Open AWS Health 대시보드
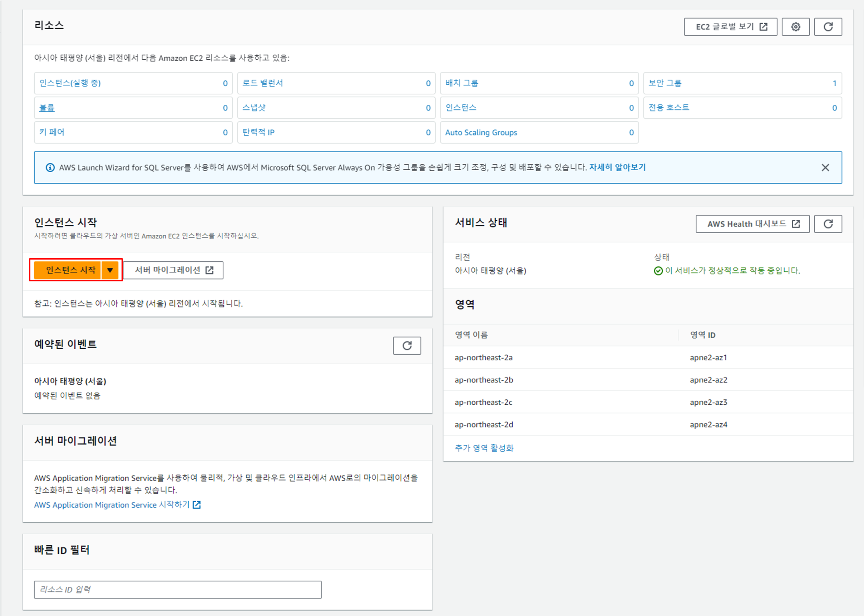The width and height of the screenshot is (864, 616). [x=752, y=224]
